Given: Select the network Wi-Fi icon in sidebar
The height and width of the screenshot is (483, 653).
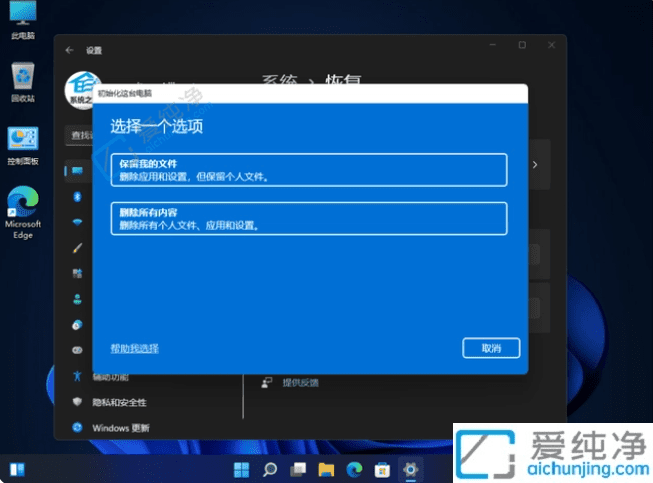Looking at the screenshot, I should pyautogui.click(x=77, y=222).
